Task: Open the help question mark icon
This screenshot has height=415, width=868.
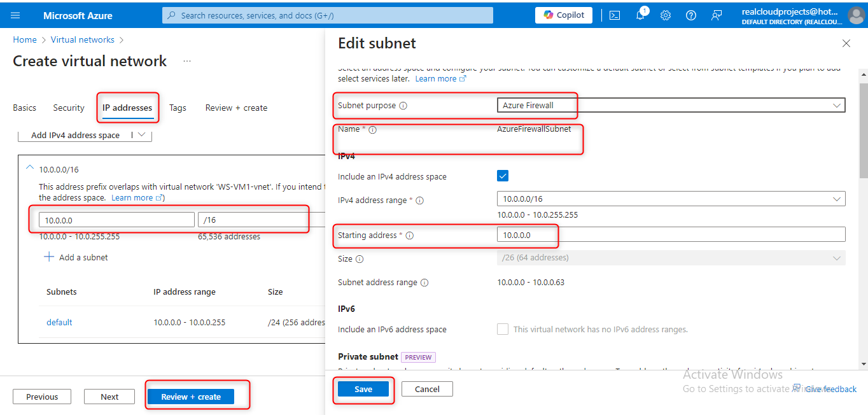Action: pos(691,15)
